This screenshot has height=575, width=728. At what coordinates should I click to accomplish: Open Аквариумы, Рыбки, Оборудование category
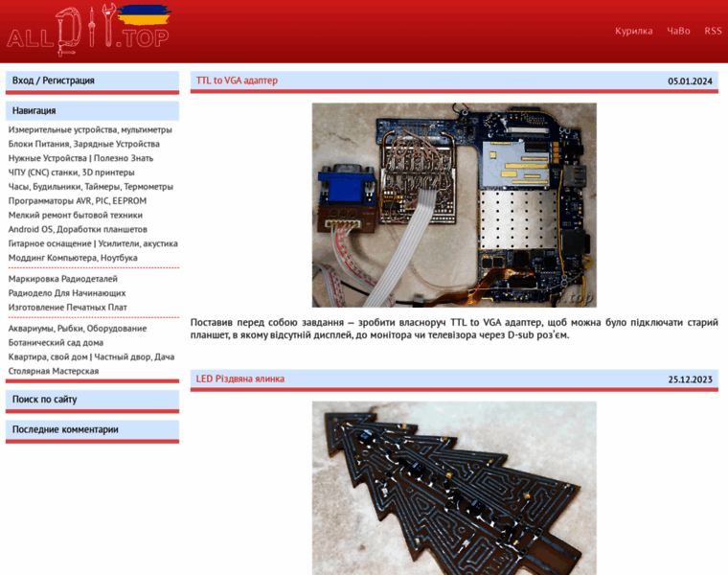point(78,329)
